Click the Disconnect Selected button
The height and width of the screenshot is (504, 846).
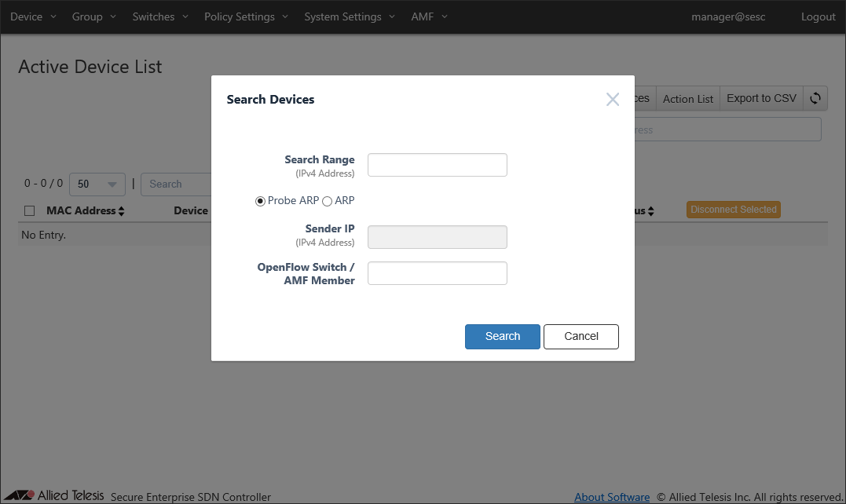click(x=733, y=210)
